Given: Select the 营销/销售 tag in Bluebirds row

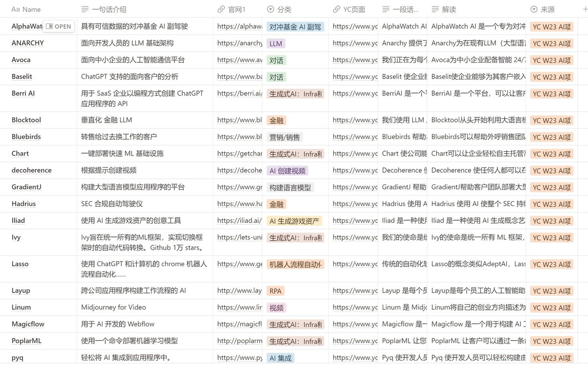Looking at the screenshot, I should tap(285, 137).
